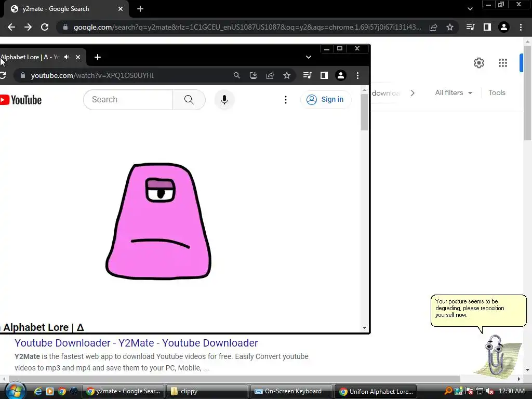The image size is (532, 399).
Task: Launch Windows Media Player from quick launch
Action: coord(49,391)
